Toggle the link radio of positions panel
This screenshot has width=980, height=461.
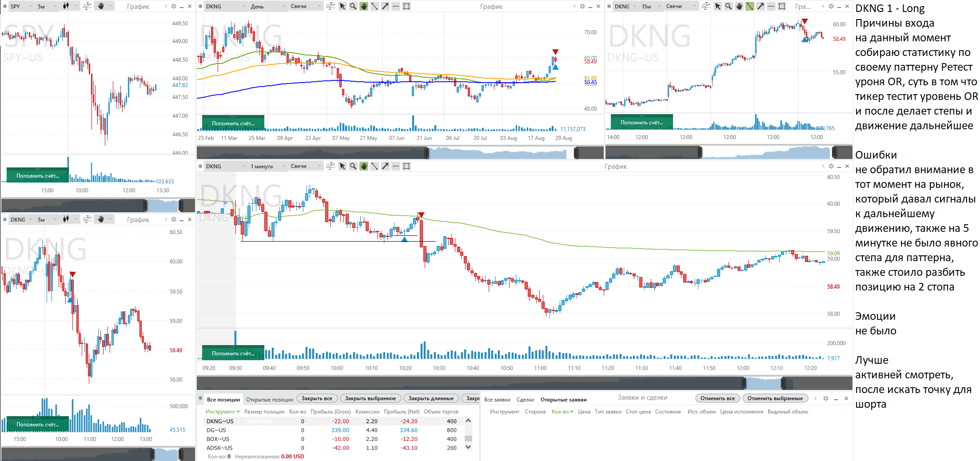200,398
